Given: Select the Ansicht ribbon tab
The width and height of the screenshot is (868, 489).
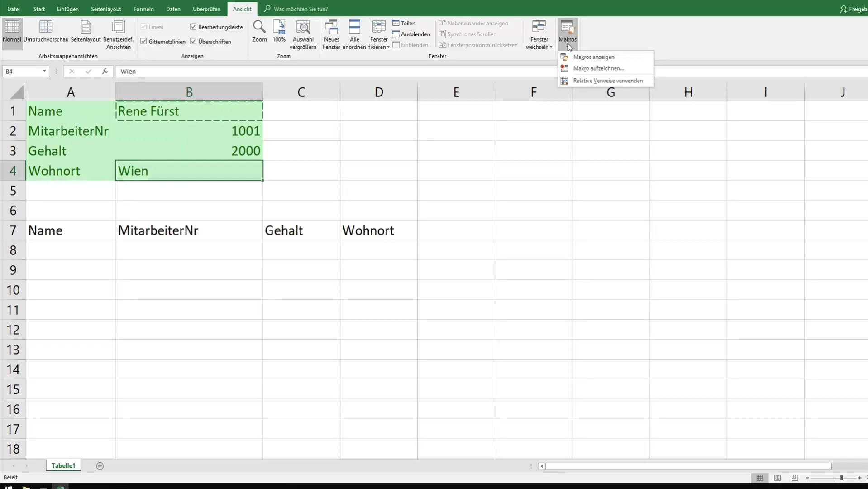Looking at the screenshot, I should point(242,9).
